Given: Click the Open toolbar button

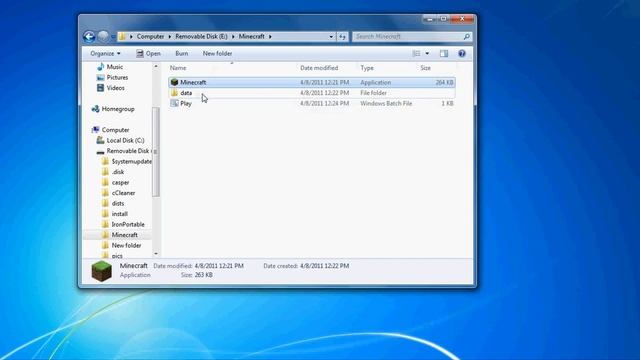Looking at the screenshot, I should point(148,53).
